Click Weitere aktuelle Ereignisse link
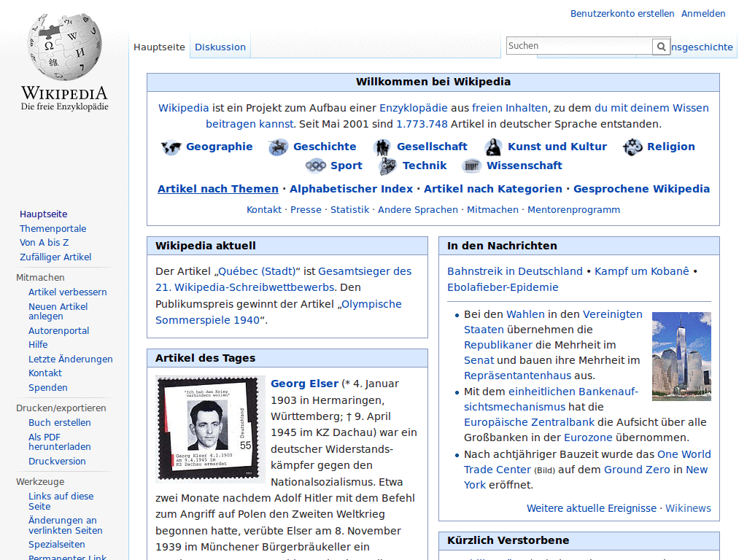Viewport: 747px width, 560px height. click(x=591, y=508)
